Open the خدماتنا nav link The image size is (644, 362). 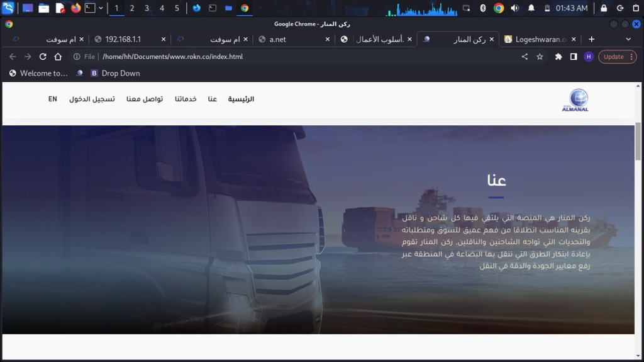(x=186, y=99)
